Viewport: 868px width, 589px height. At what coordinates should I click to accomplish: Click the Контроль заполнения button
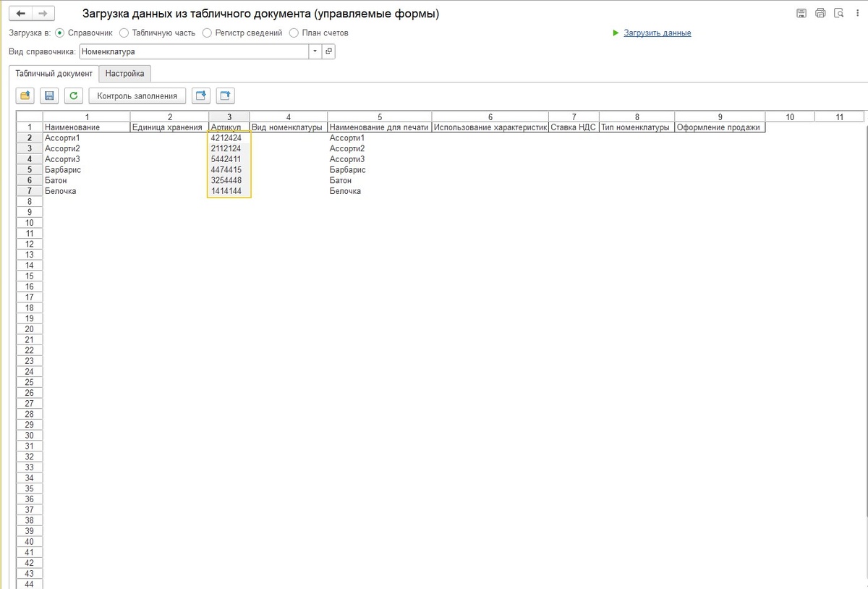pyautogui.click(x=137, y=96)
